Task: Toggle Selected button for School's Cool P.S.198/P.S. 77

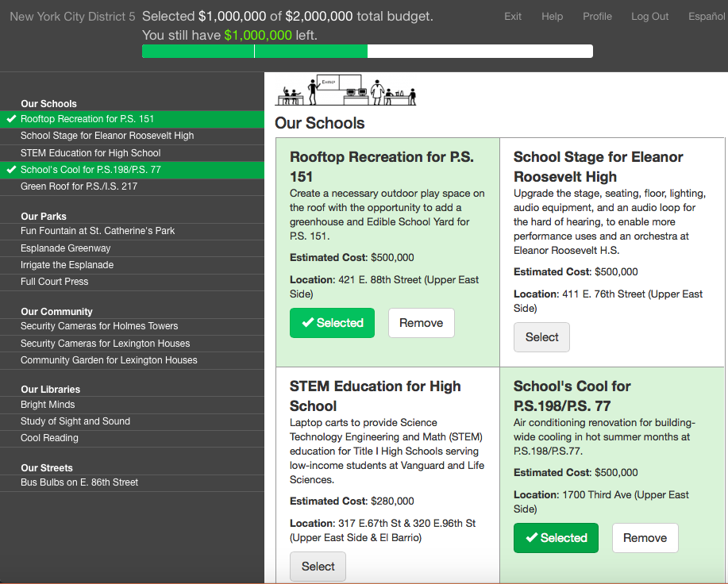Action: [556, 538]
